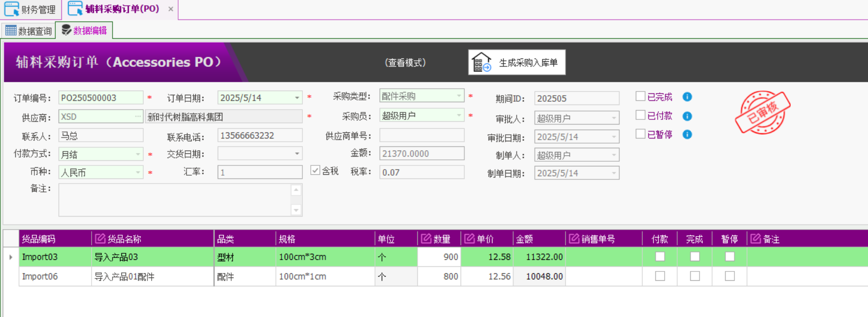Click the 导入产品03 name cell
This screenshot has width=868, height=317.
[x=153, y=257]
